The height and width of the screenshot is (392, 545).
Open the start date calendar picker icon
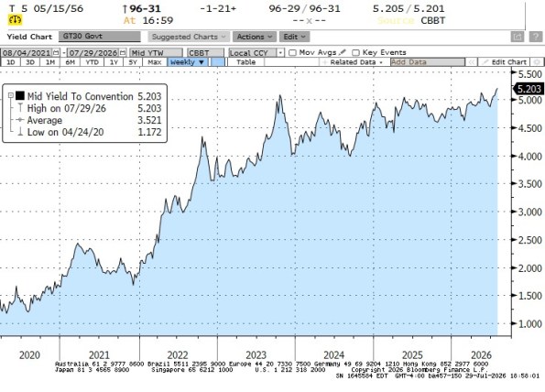click(x=56, y=53)
